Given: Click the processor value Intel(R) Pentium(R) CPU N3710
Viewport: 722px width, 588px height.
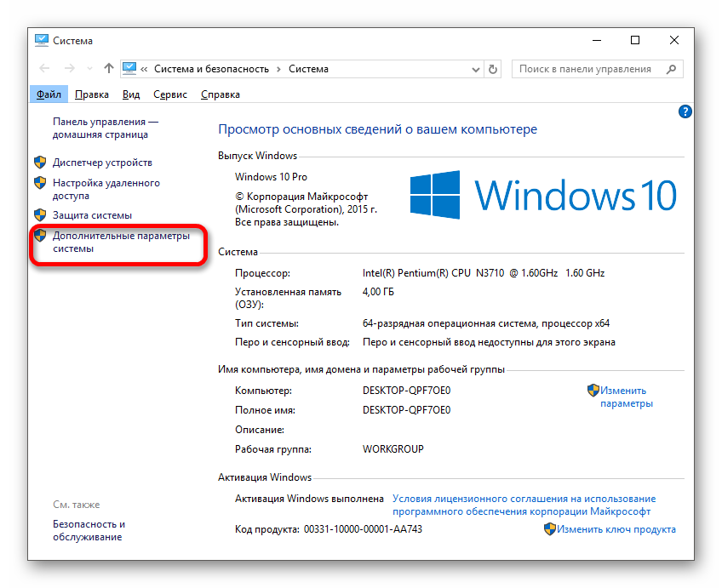Looking at the screenshot, I should [x=484, y=273].
